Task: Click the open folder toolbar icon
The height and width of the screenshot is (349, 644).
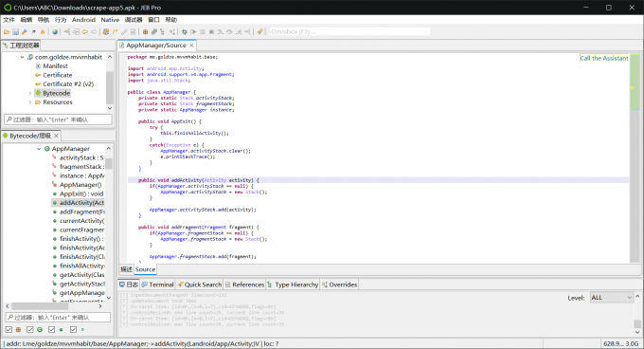Action: (7, 31)
